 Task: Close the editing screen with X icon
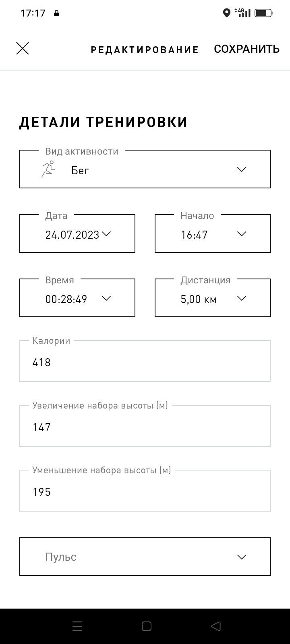[x=23, y=49]
